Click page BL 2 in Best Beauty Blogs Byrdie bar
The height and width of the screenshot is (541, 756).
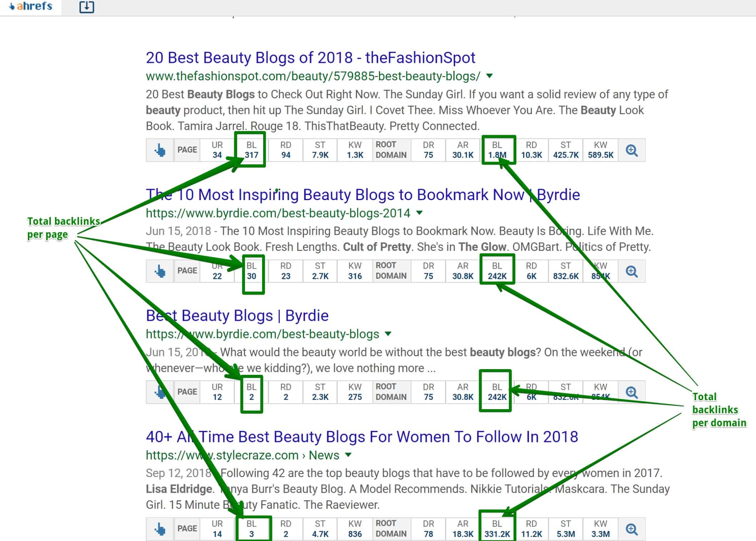251,392
